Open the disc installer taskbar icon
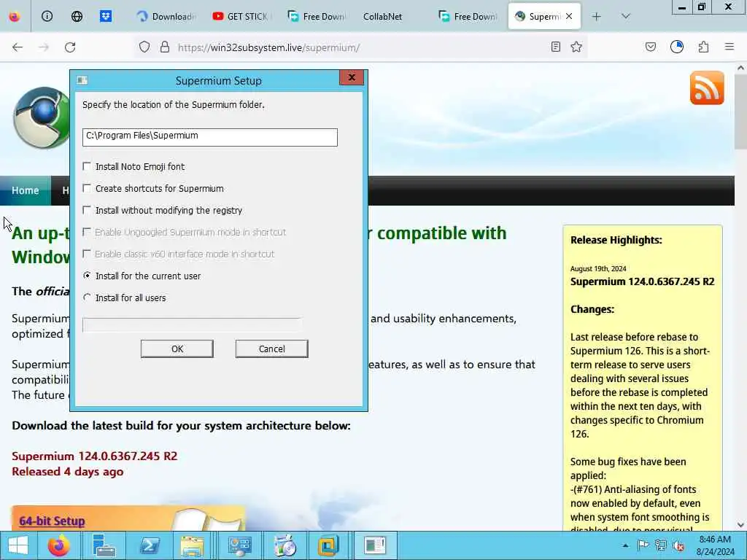Screen dimensions: 747x560 coord(285,545)
